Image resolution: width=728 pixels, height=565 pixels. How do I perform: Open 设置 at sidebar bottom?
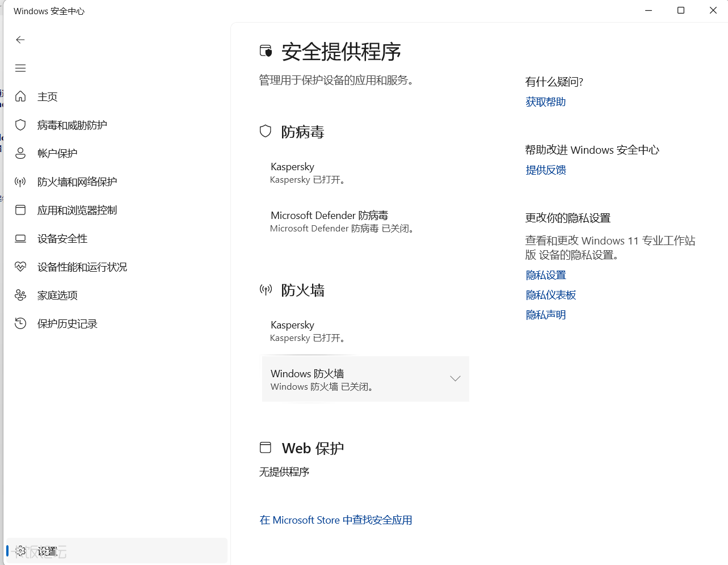click(x=116, y=551)
